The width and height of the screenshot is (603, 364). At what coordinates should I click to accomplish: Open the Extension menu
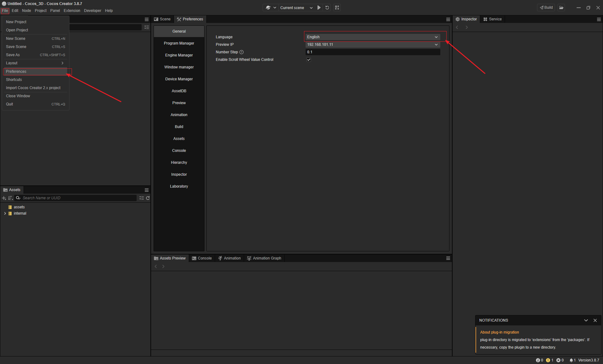coord(72,11)
